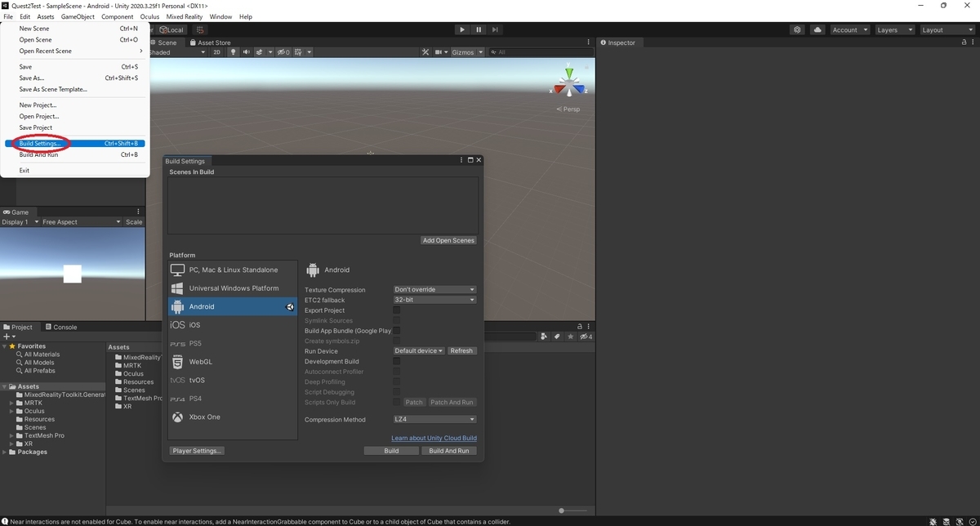This screenshot has height=526, width=980.
Task: Open Texture Compression dropdown
Action: (434, 290)
